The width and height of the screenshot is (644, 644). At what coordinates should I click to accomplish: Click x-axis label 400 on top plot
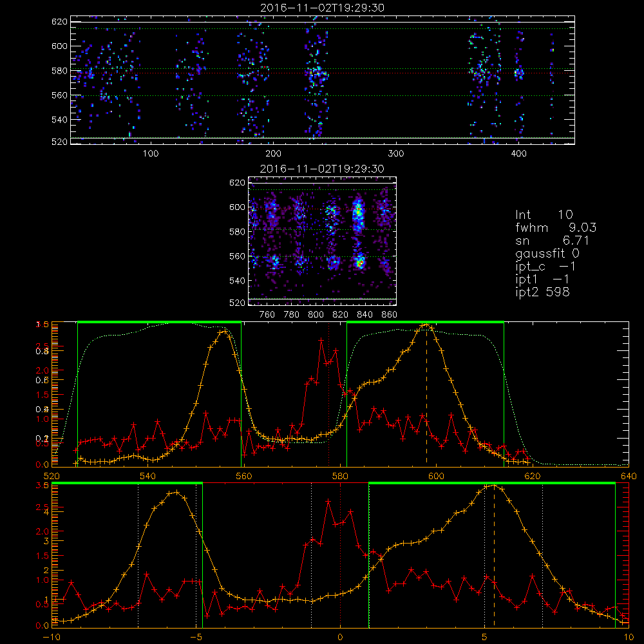[x=518, y=154]
